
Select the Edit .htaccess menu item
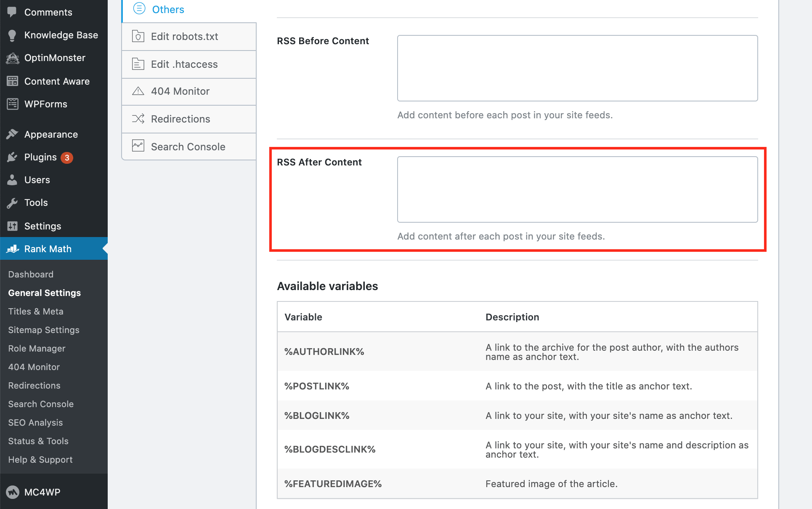(x=183, y=64)
